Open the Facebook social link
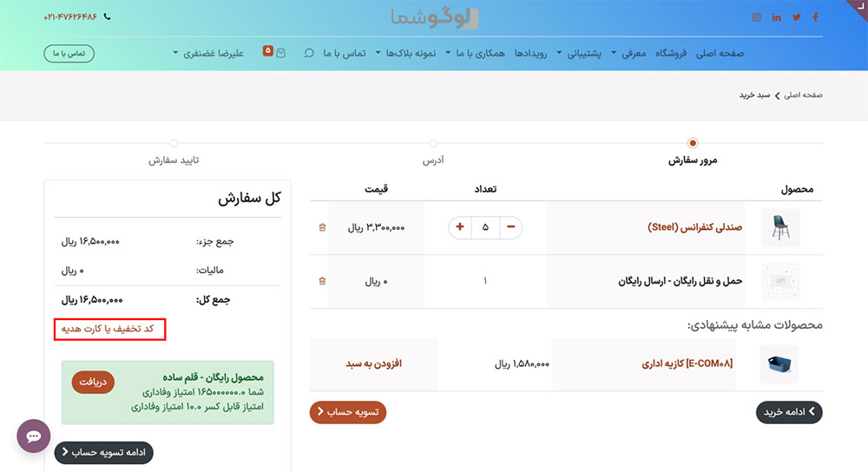This screenshot has height=471, width=868. (816, 17)
